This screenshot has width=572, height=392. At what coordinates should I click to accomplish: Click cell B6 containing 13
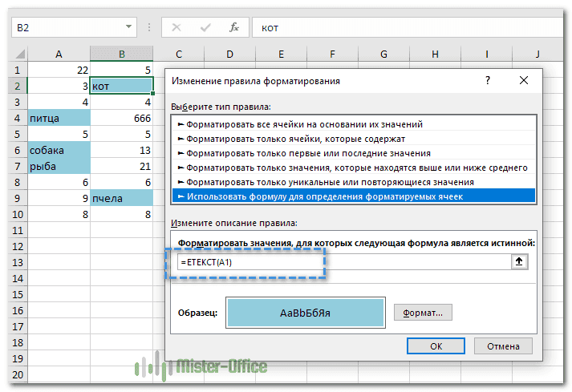(x=121, y=150)
